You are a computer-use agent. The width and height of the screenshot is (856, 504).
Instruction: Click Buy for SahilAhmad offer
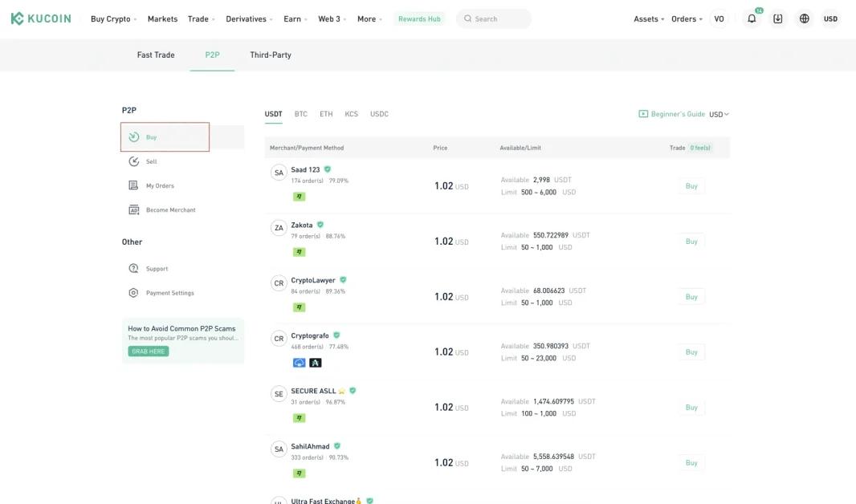(691, 462)
